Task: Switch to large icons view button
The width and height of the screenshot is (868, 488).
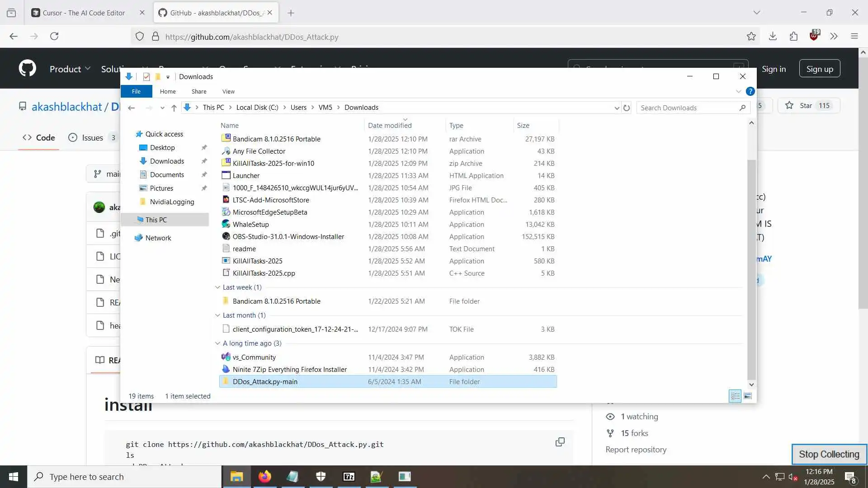Action: pyautogui.click(x=748, y=396)
